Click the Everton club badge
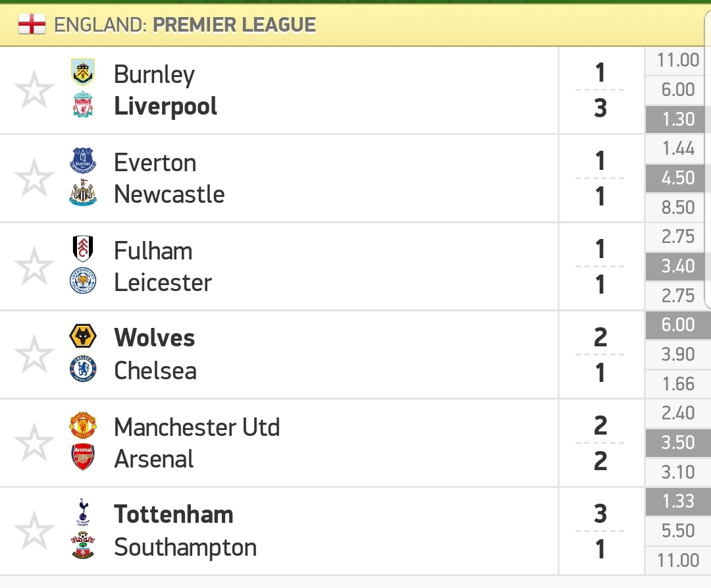The height and width of the screenshot is (588, 711). pos(83,160)
